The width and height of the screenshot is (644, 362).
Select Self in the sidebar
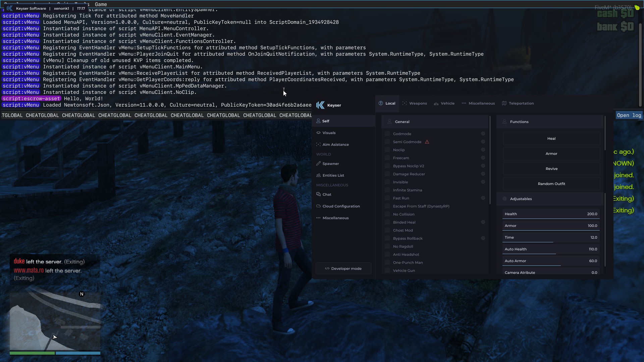[x=343, y=121]
